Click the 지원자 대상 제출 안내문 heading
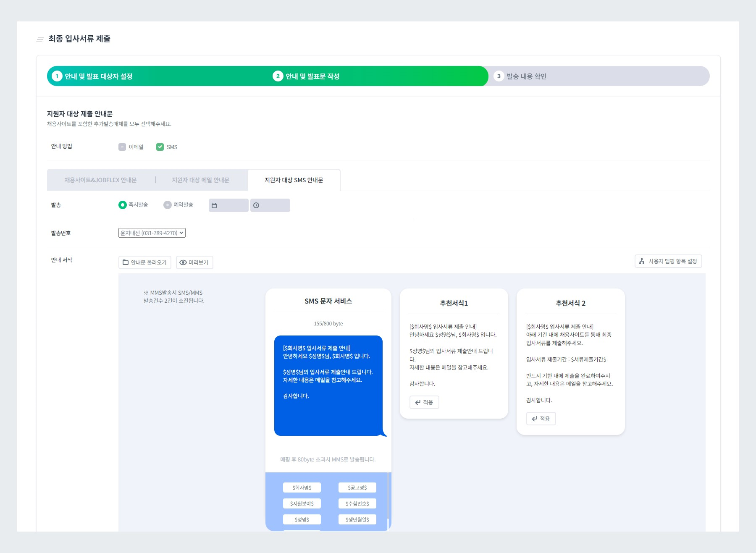The image size is (756, 553). click(x=80, y=114)
